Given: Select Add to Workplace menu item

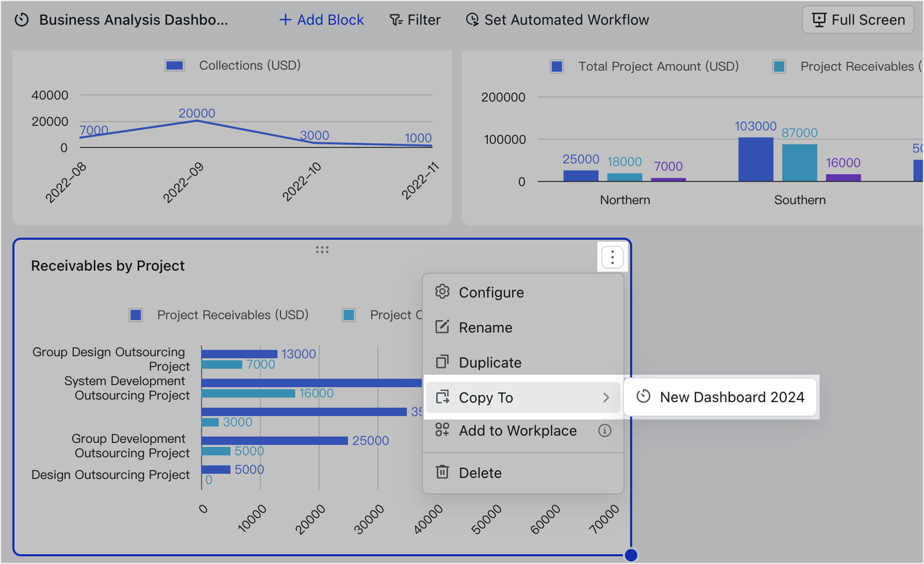Looking at the screenshot, I should 517,431.
